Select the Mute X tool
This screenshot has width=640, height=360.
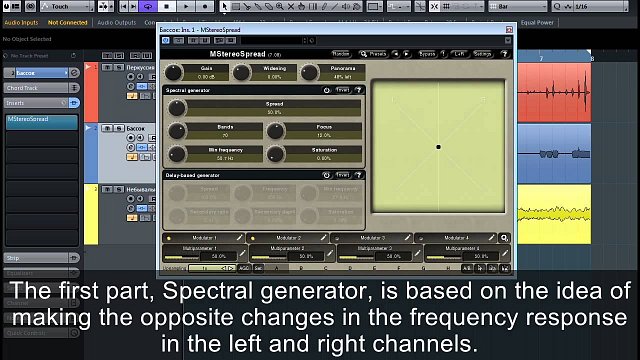pos(291,6)
